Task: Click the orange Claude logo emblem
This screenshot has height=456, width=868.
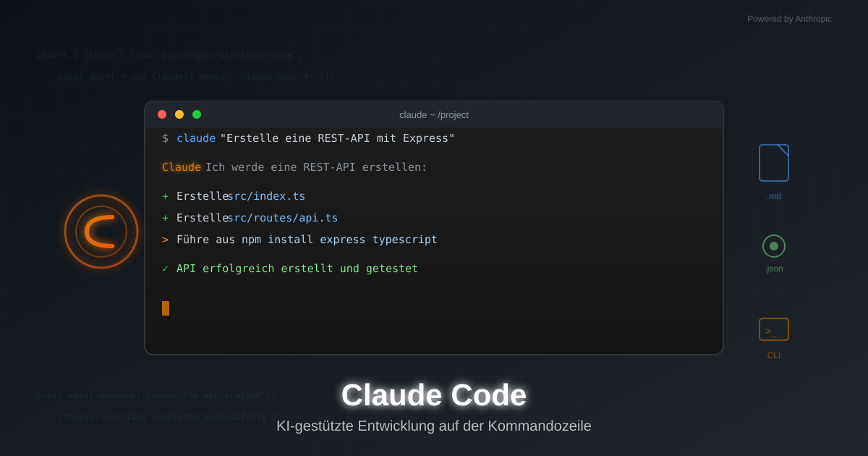Action: (101, 231)
